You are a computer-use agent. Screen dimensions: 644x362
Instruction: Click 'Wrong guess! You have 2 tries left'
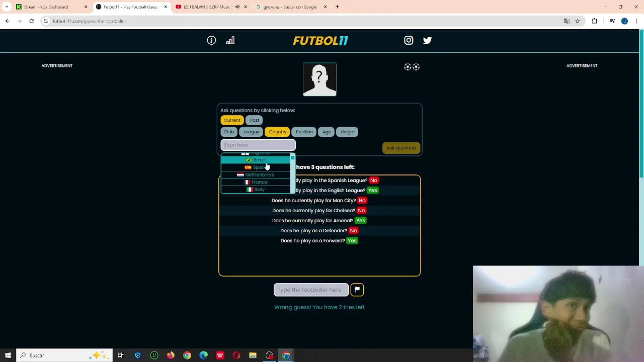pos(319,307)
